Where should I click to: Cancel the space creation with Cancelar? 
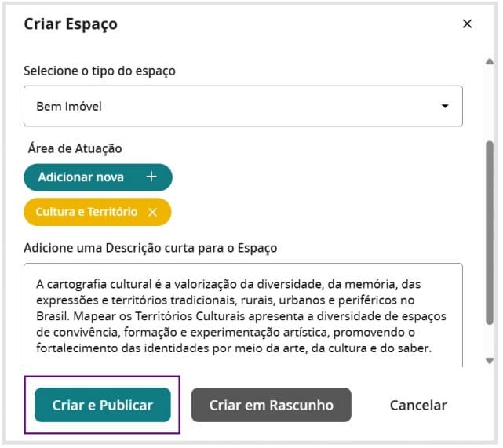click(418, 405)
